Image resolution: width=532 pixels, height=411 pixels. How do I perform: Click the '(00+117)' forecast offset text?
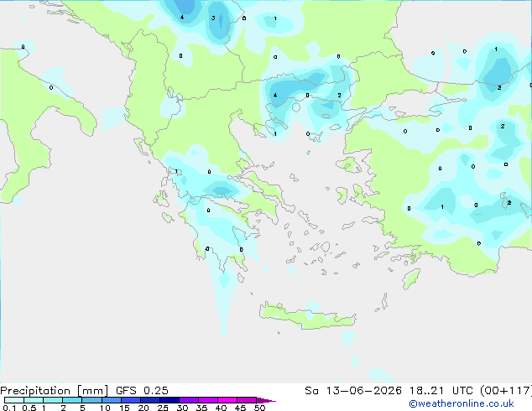[506, 391]
